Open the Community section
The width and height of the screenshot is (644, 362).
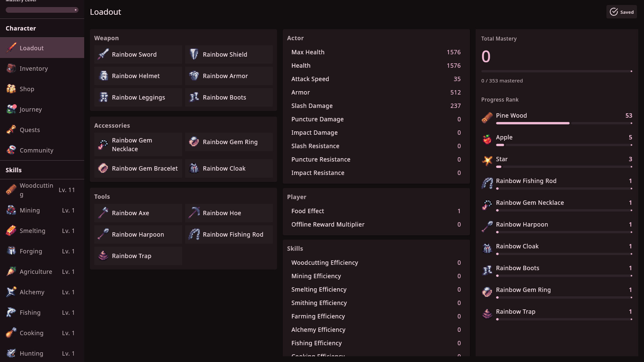[x=36, y=150]
